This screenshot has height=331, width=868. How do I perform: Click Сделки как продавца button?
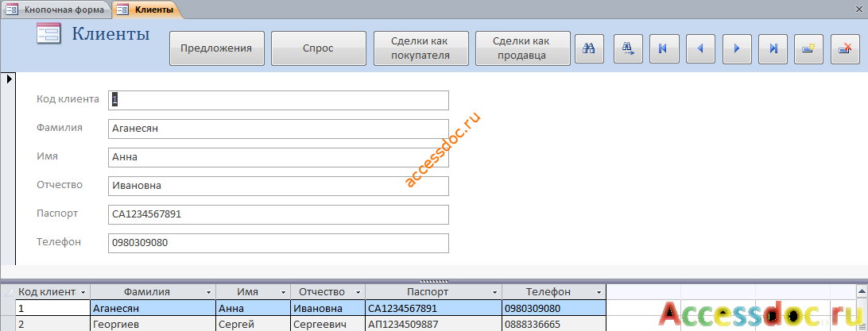[x=523, y=48]
